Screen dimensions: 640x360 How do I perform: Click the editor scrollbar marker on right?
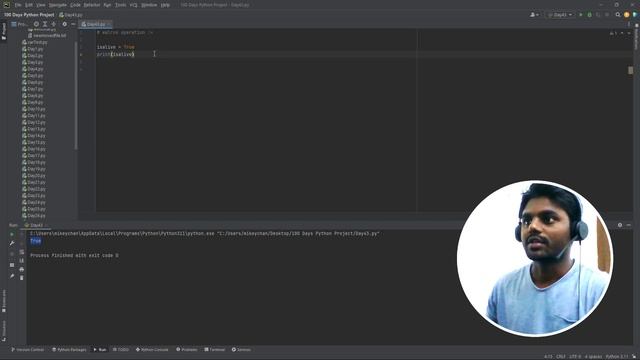[x=631, y=70]
